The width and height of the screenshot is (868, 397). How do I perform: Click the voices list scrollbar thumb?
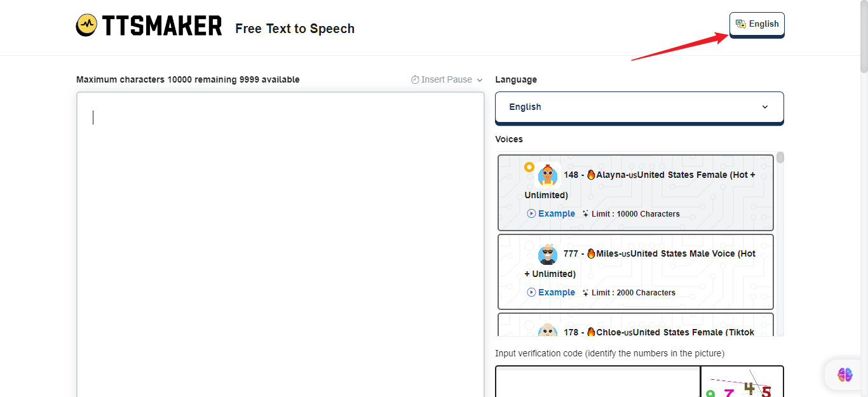(780, 158)
